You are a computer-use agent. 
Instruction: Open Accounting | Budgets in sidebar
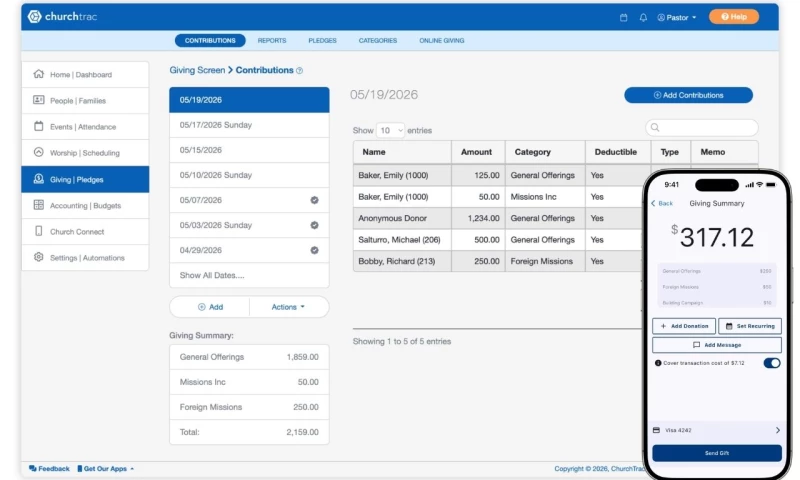click(x=85, y=206)
